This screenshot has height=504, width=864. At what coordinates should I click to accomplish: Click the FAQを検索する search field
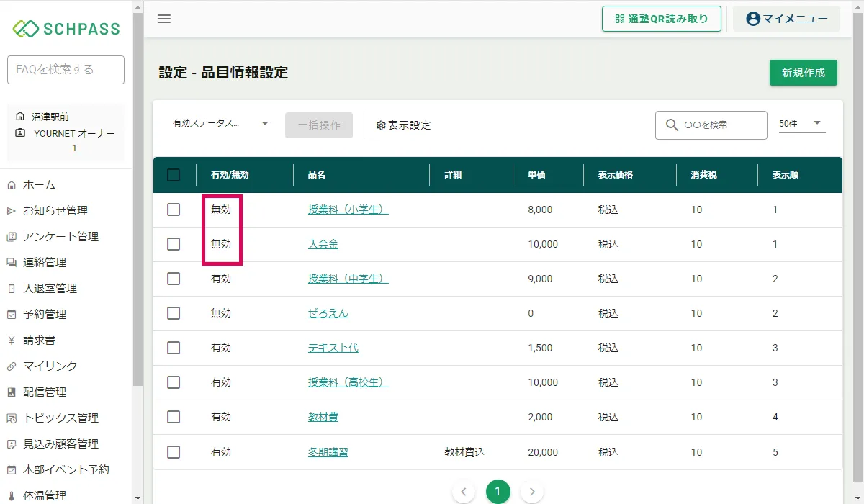pos(66,70)
